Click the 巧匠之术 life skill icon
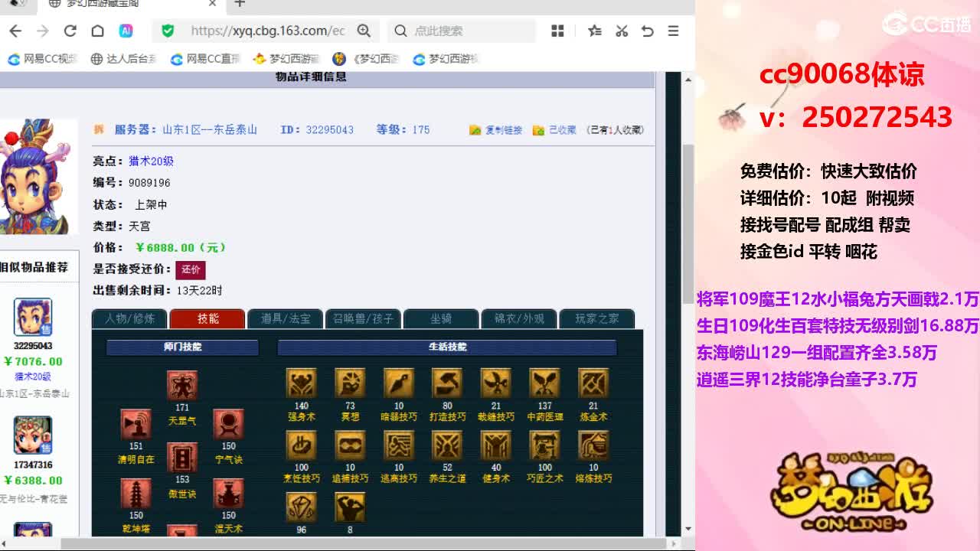The image size is (980, 551). coord(544,445)
